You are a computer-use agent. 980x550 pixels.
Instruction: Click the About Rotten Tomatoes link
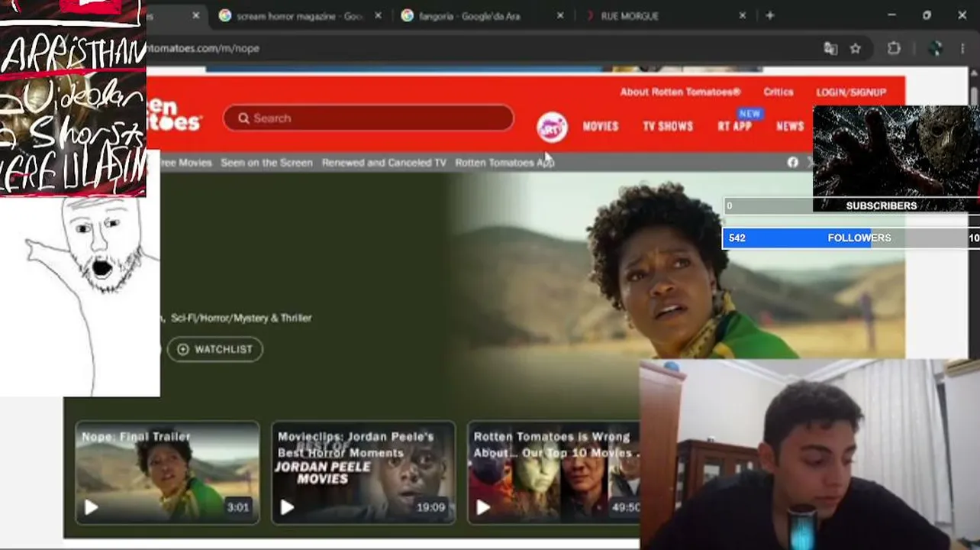(680, 92)
